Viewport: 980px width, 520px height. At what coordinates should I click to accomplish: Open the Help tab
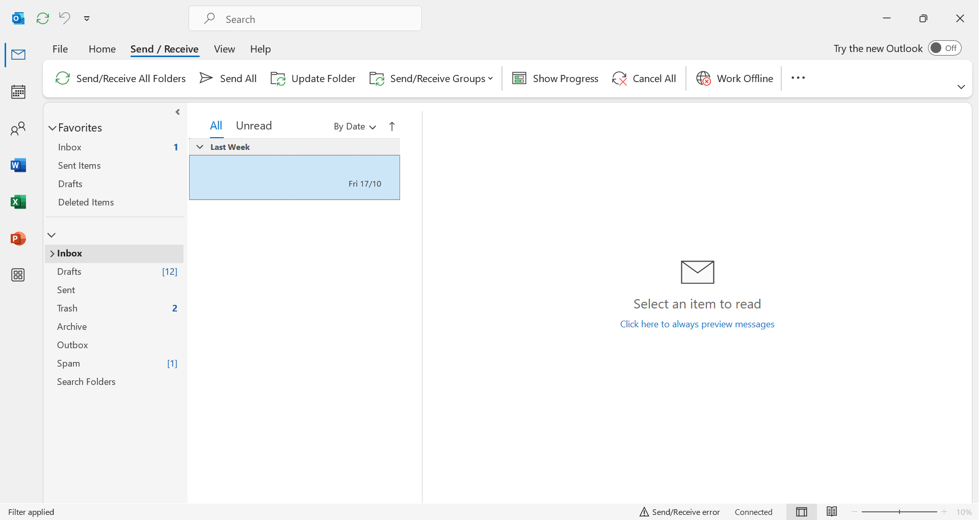260,49
